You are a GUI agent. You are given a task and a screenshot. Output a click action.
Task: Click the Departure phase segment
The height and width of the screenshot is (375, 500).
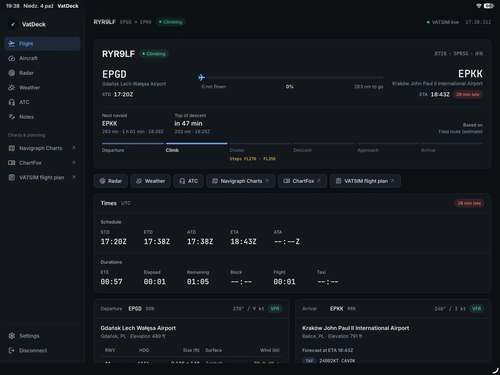tap(133, 147)
